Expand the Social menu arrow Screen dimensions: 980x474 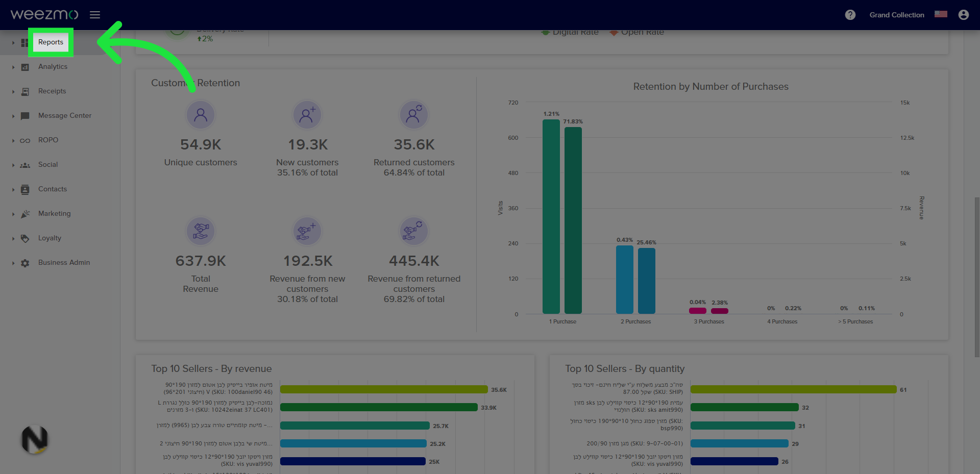(x=13, y=165)
